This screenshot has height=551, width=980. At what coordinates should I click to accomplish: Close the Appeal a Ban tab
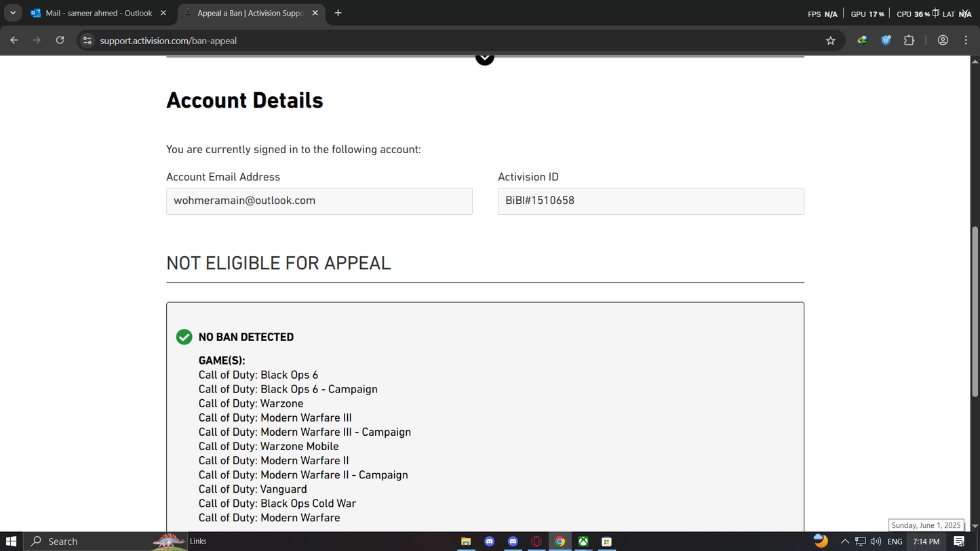coord(315,13)
